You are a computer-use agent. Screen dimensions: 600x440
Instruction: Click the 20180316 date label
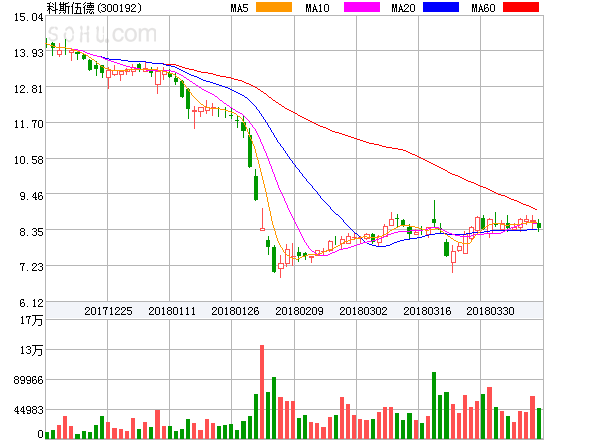pos(427,311)
